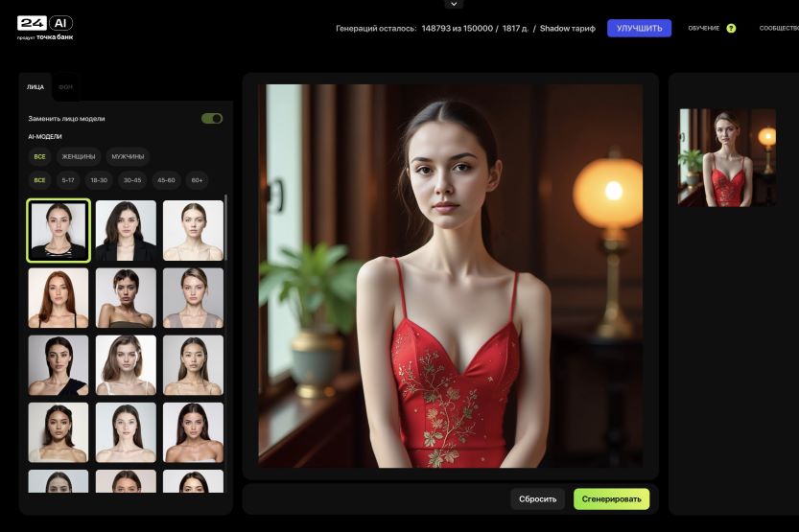Click the 24 AI logo
Image resolution: width=799 pixels, height=532 pixels.
(45, 23)
